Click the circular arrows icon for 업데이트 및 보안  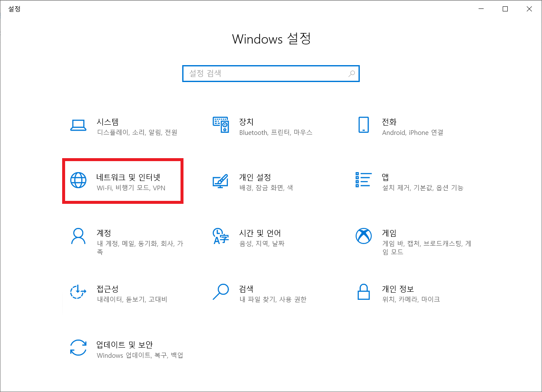(x=78, y=348)
